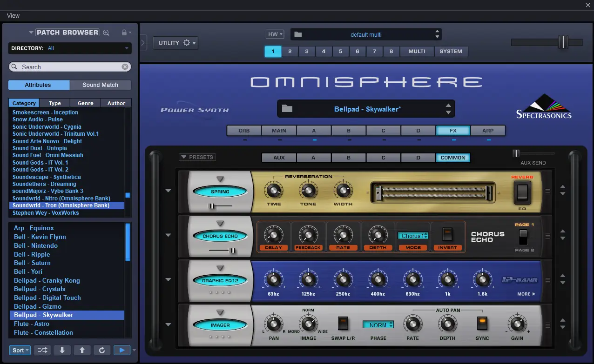Open the Chorus1 mode dropdown
This screenshot has width=594, height=364.
(x=412, y=236)
